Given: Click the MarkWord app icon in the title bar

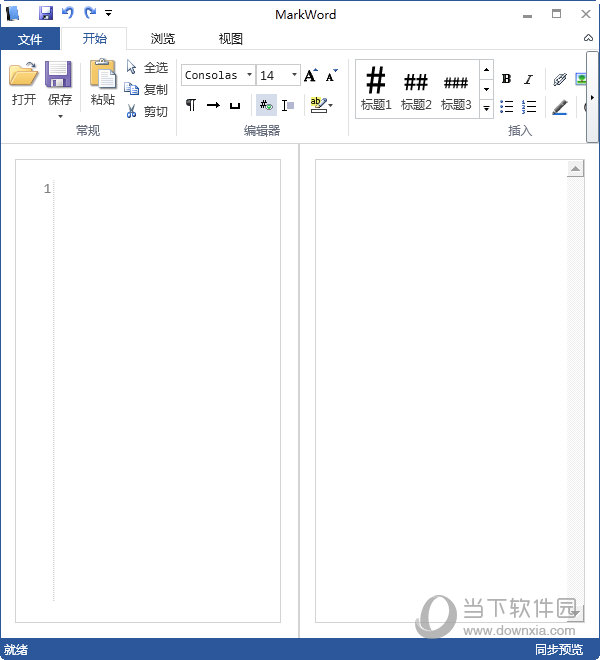Looking at the screenshot, I should [x=12, y=13].
